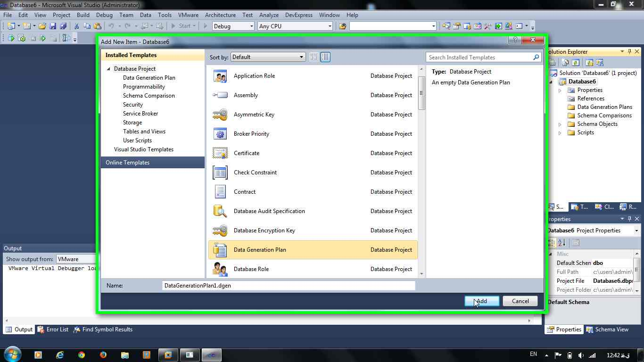This screenshot has height=362, width=644.
Task: Click the Asymmetric Key template icon
Action: (x=220, y=115)
